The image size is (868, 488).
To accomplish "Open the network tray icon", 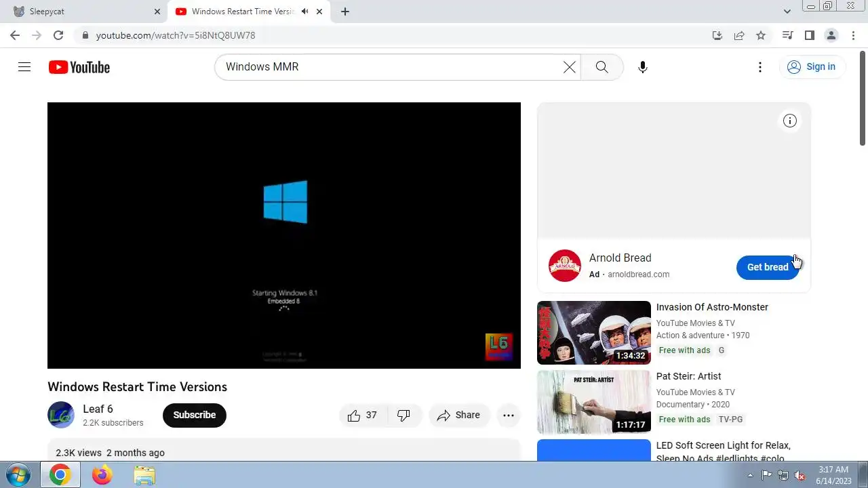I will (783, 475).
